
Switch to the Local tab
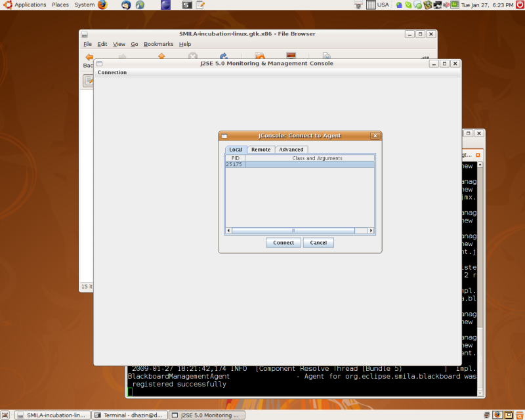236,150
